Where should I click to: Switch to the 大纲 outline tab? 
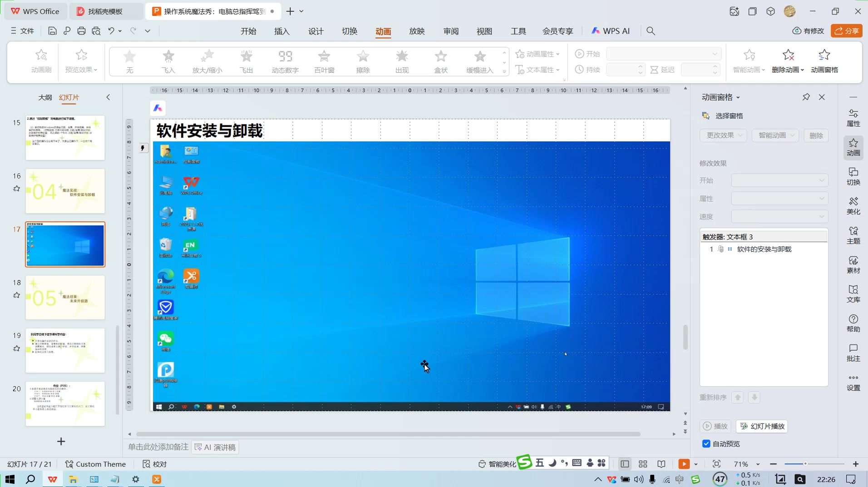pos(45,97)
